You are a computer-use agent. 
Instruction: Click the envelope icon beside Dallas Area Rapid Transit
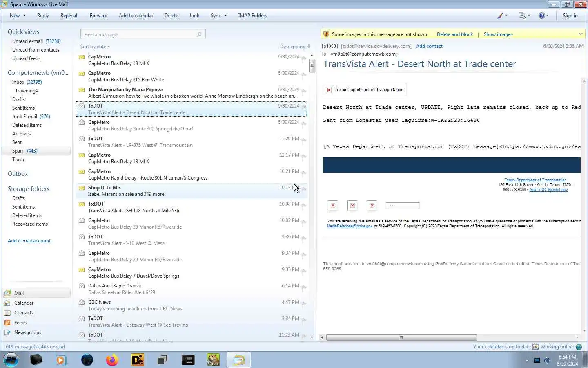pos(82,286)
